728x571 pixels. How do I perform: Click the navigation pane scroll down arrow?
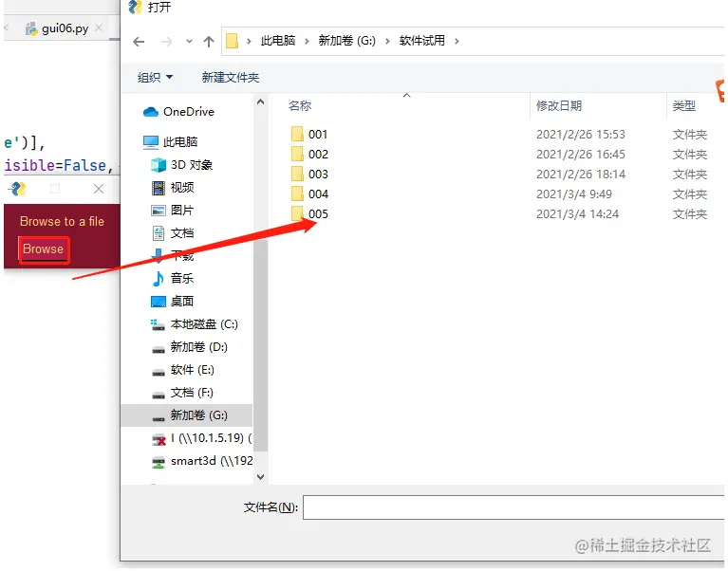(260, 476)
